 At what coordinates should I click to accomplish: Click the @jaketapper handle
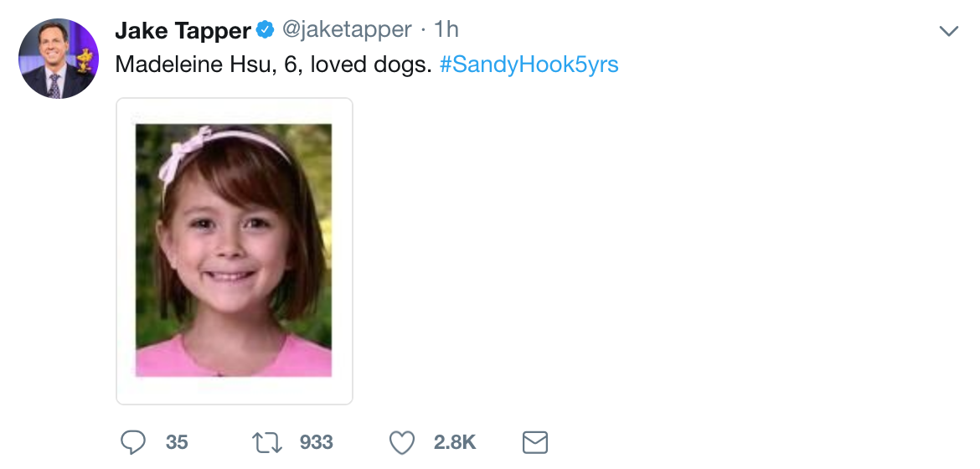tap(347, 30)
